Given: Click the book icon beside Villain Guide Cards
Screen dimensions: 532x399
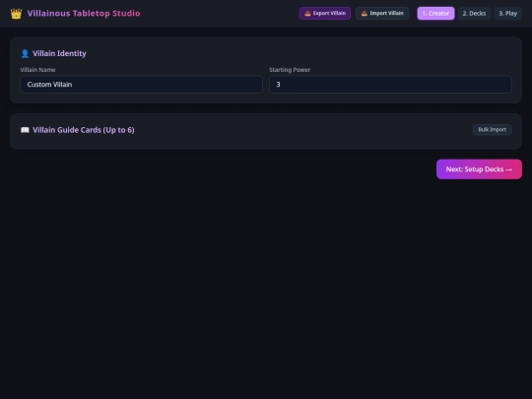Looking at the screenshot, I should [x=25, y=130].
